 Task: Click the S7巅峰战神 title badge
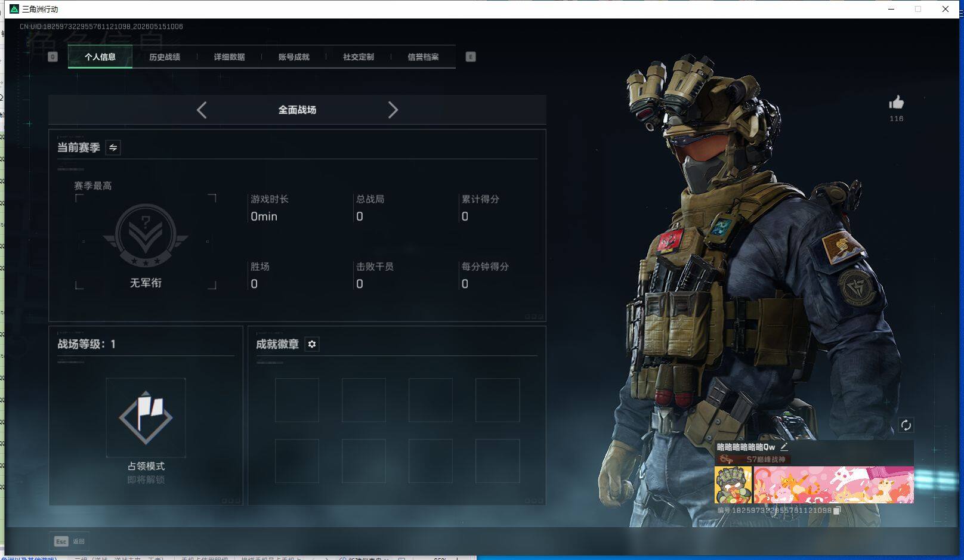click(753, 459)
